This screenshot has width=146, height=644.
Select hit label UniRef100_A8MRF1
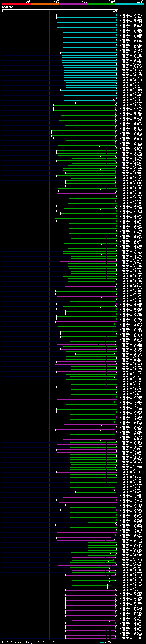(x=131, y=47)
